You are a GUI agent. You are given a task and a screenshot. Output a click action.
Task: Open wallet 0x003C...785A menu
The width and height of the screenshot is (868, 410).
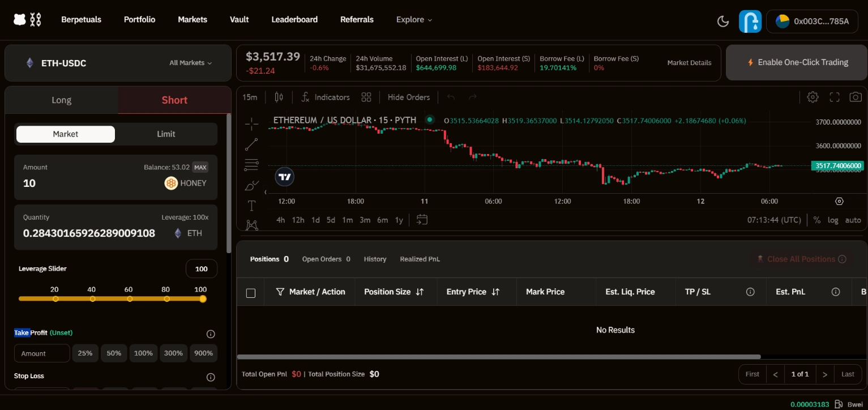pos(813,21)
